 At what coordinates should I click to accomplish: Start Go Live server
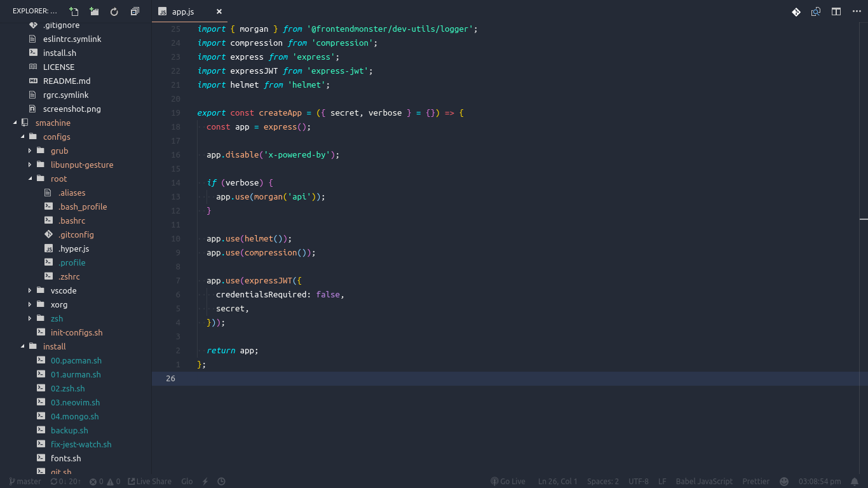click(508, 482)
